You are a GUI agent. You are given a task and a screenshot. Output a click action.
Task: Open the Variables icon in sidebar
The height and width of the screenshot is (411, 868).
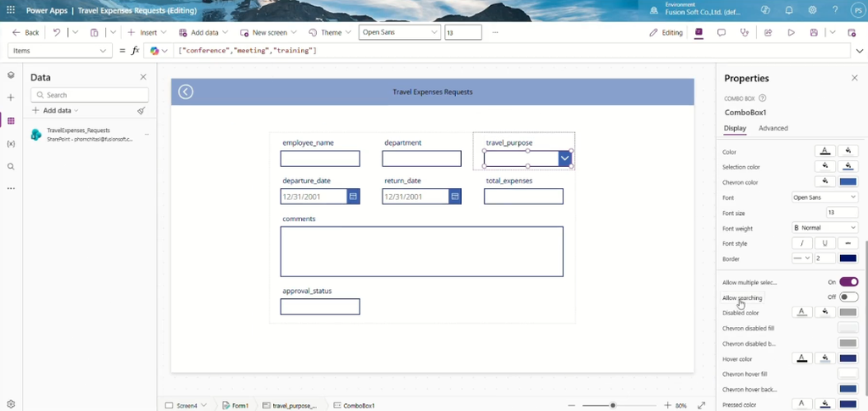[x=10, y=143]
